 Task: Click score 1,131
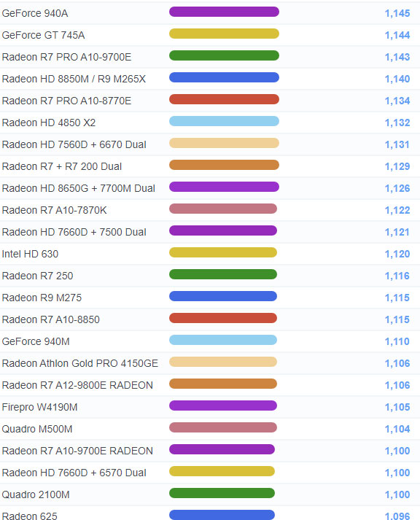pyautogui.click(x=397, y=144)
